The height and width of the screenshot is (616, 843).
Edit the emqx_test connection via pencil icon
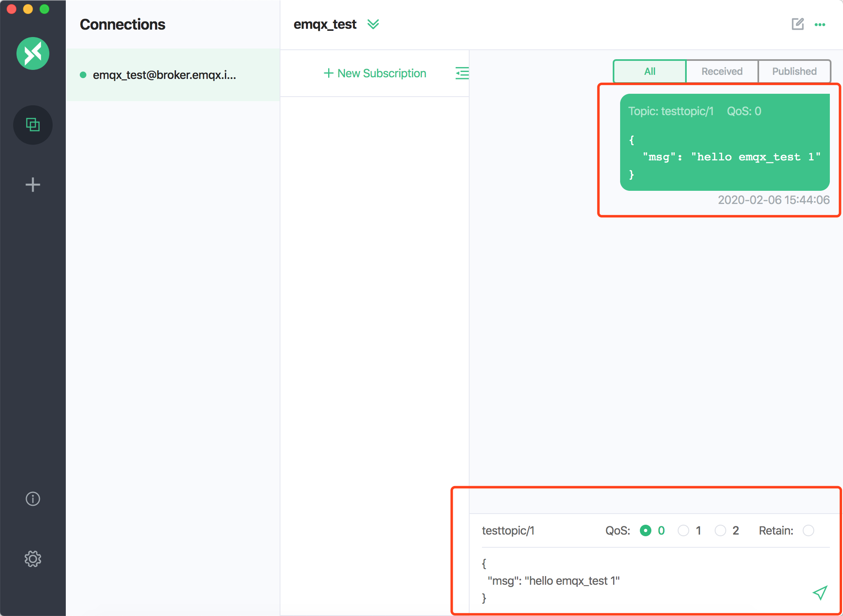798,24
